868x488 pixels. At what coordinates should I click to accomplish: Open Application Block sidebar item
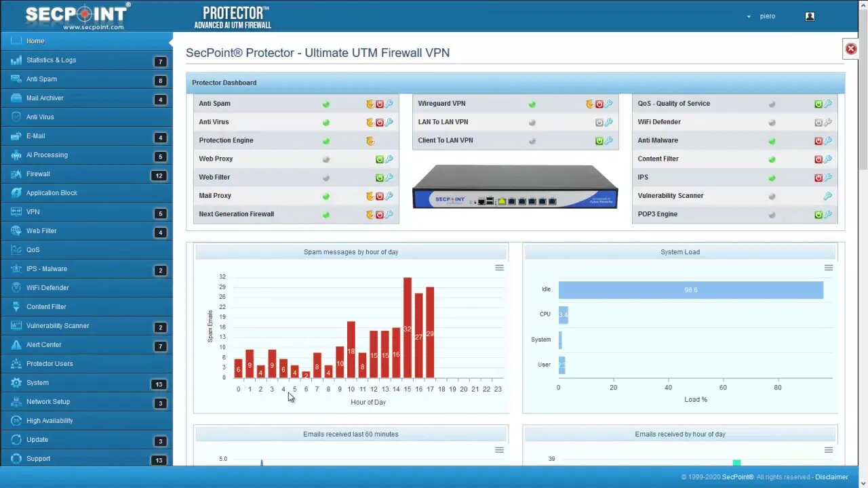coord(86,193)
